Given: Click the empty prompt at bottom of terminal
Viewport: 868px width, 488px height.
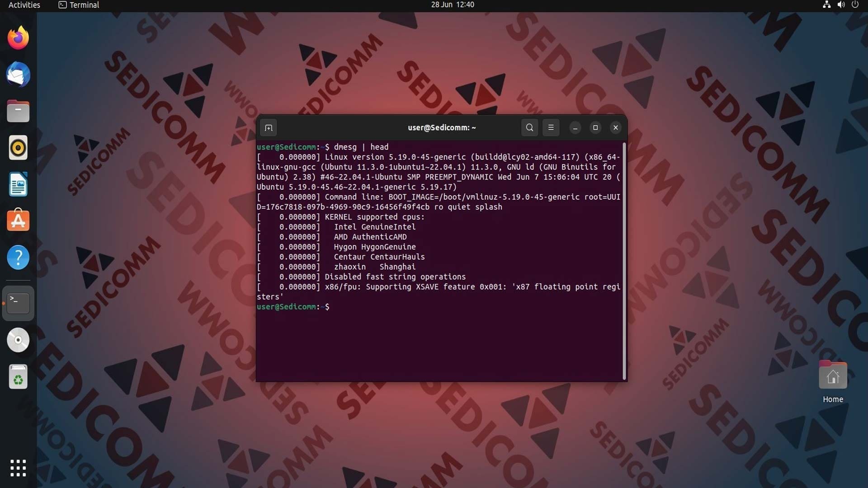Looking at the screenshot, I should (x=293, y=307).
